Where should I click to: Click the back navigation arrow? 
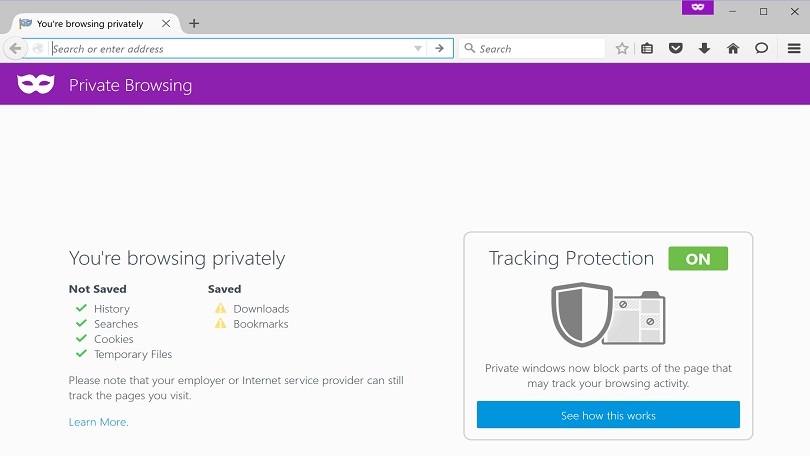pyautogui.click(x=15, y=48)
